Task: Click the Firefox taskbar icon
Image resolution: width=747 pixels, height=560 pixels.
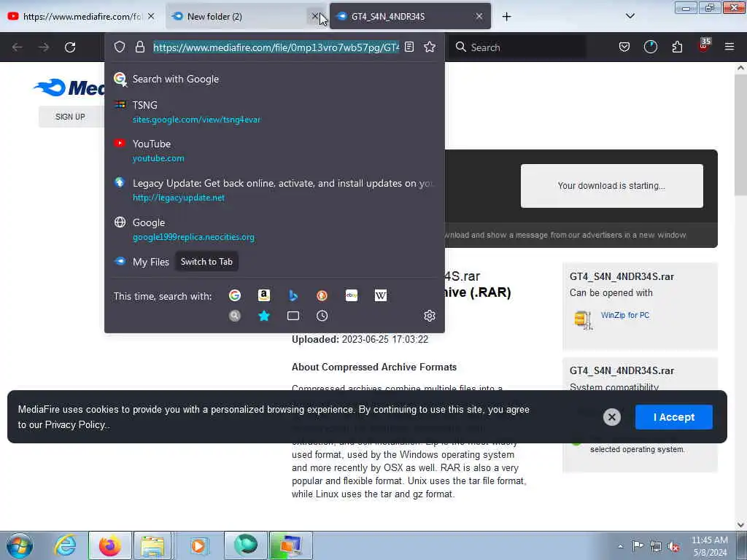Action: (109, 545)
